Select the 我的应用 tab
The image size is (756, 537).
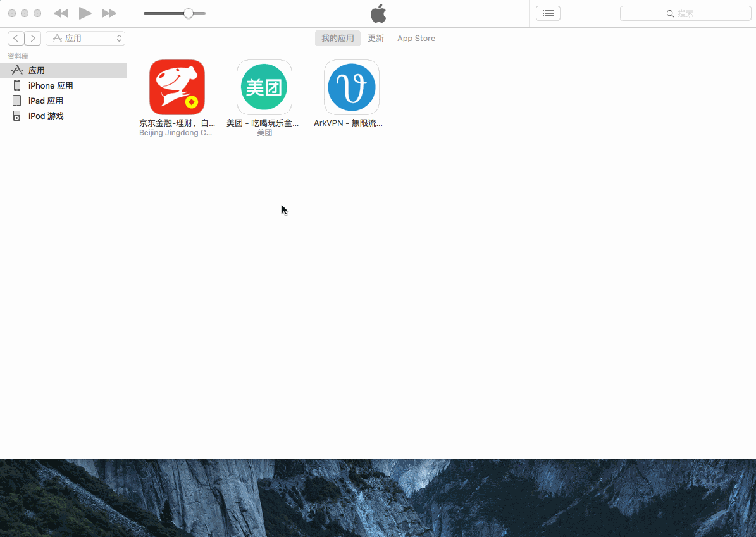tap(337, 38)
